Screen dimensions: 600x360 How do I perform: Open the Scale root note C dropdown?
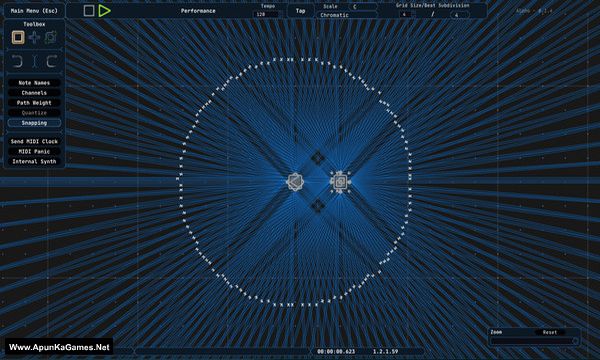click(x=362, y=7)
